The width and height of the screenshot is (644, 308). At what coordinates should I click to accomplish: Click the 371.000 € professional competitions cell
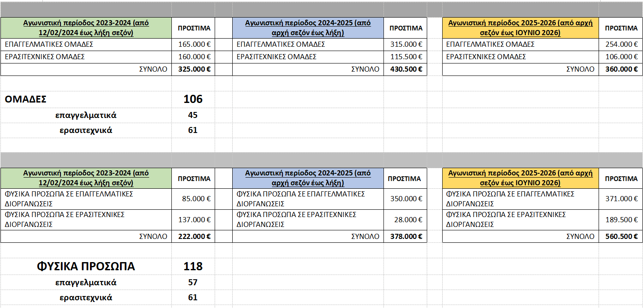click(620, 199)
